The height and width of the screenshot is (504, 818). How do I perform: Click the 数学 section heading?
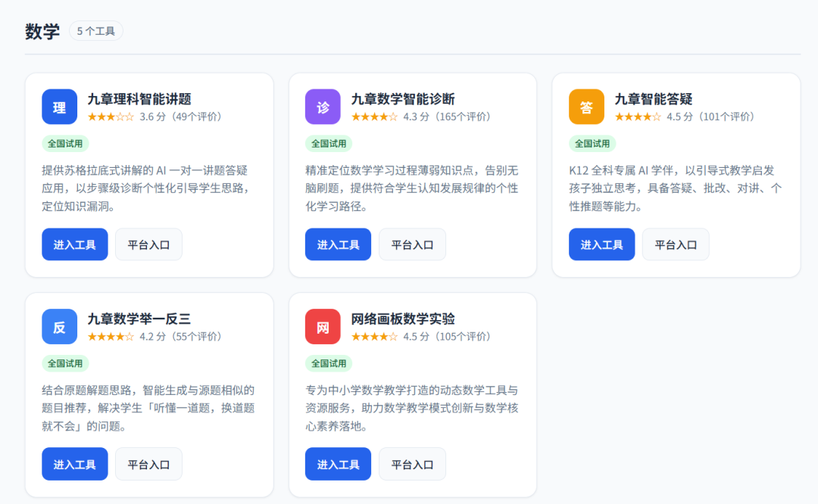42,31
